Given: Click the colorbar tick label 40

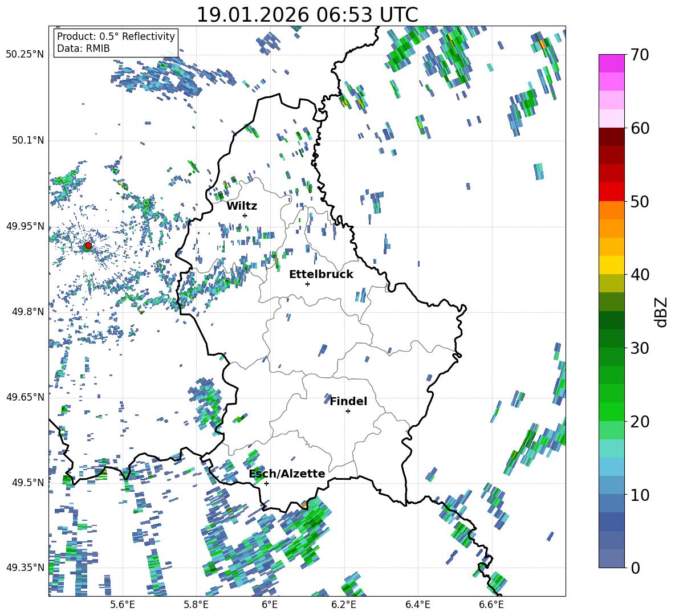Looking at the screenshot, I should click(640, 275).
